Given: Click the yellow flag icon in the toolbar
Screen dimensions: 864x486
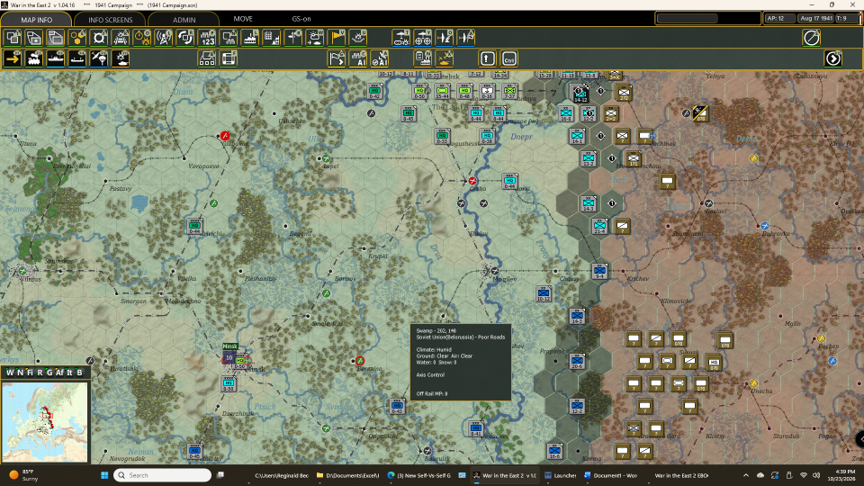Looking at the screenshot, I should point(337,38).
